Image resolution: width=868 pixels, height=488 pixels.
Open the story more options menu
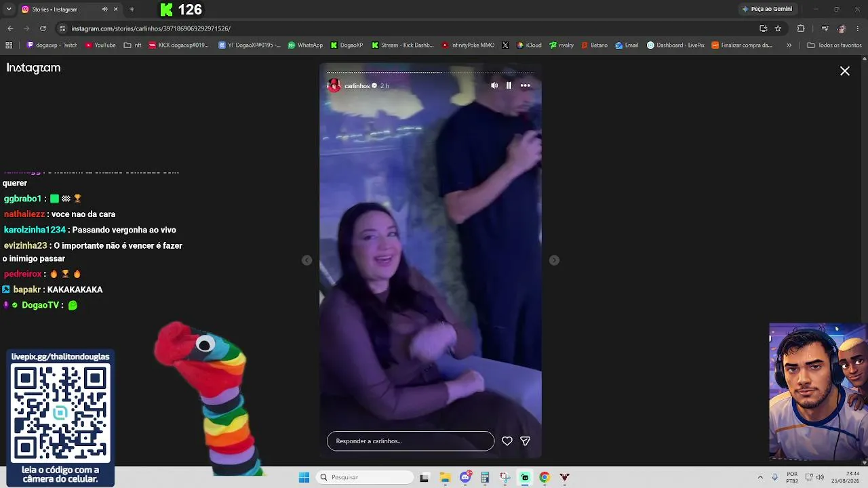[x=526, y=85]
